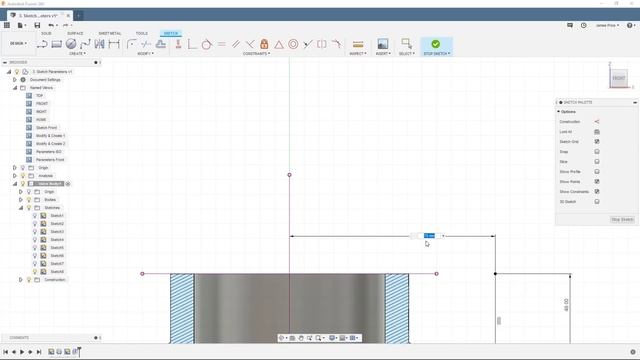Apply the Midpoint triangle constraint

tap(279, 44)
